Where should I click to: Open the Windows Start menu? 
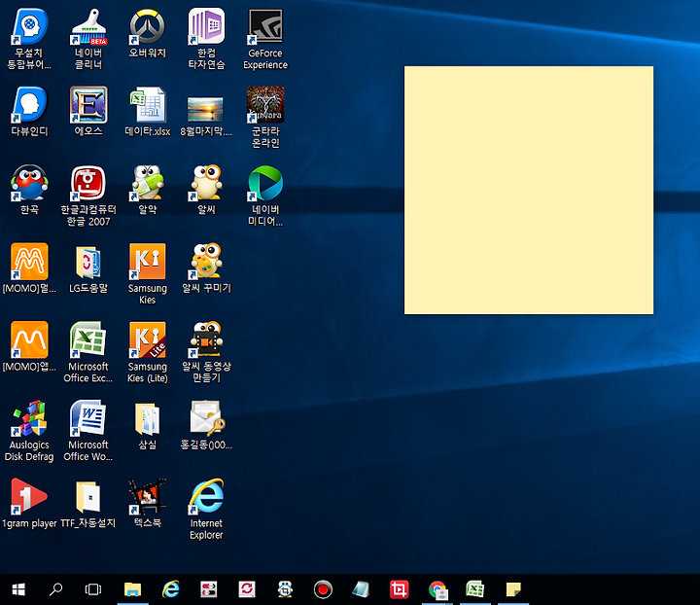click(18, 589)
